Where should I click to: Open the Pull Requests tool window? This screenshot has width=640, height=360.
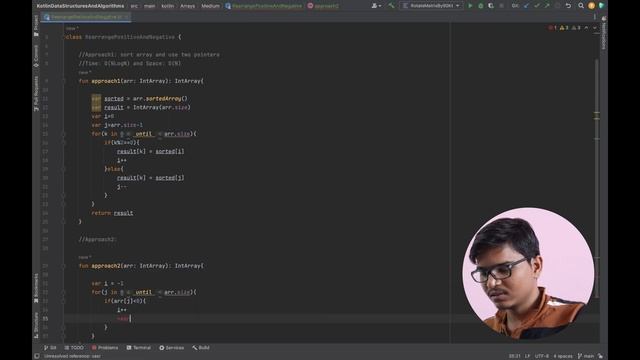pos(36,93)
